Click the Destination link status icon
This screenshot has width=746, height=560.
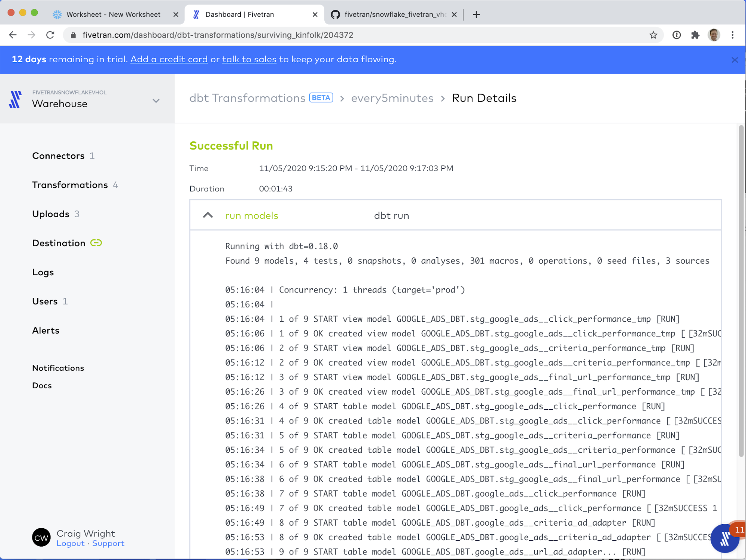click(96, 243)
